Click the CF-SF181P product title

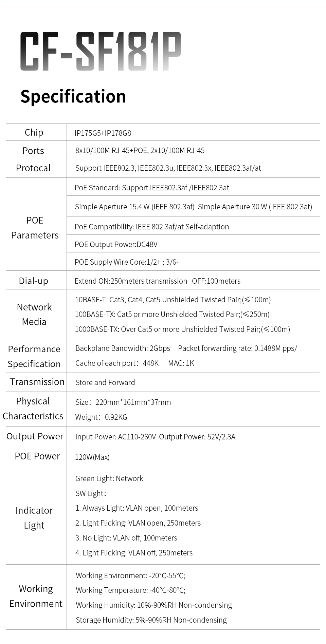point(101,52)
